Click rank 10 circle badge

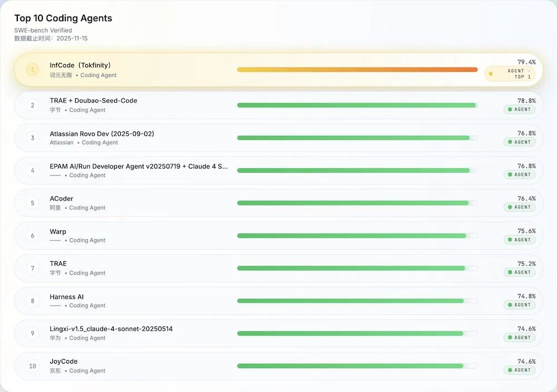[x=32, y=366]
